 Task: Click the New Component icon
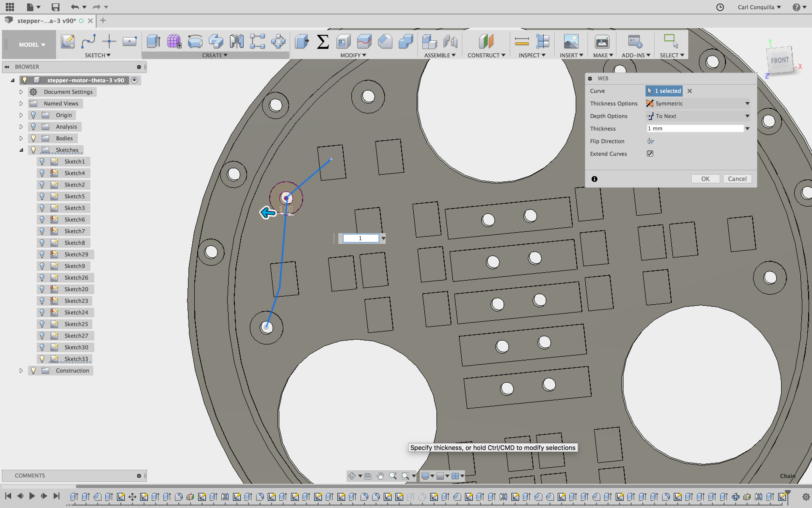click(429, 42)
